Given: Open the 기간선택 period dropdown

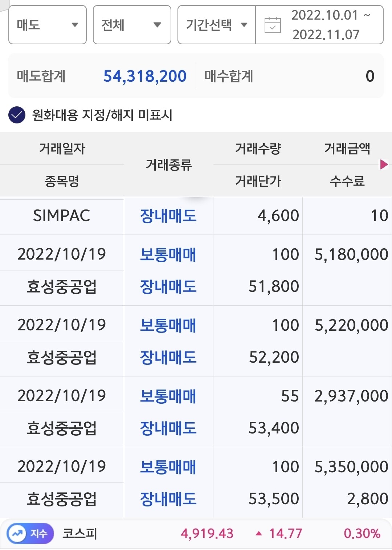Looking at the screenshot, I should (x=216, y=25).
